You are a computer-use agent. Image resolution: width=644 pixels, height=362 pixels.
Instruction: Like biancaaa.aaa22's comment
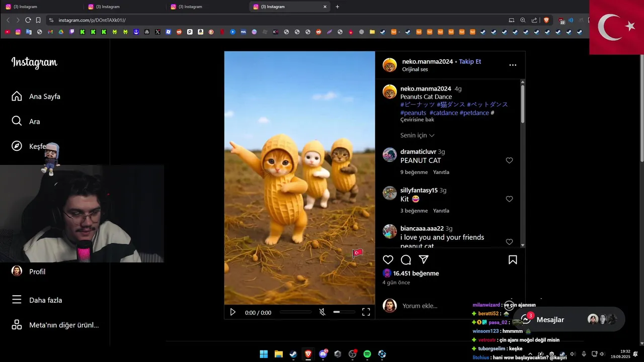(x=509, y=242)
